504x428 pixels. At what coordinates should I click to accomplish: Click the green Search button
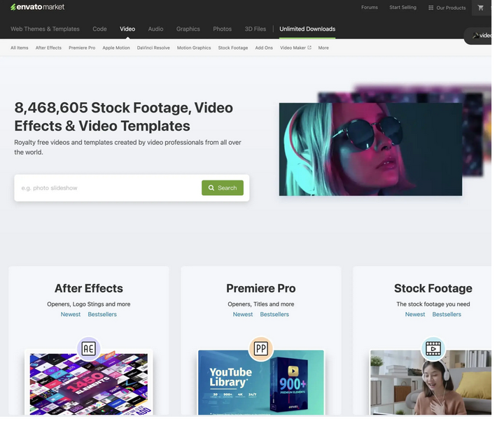coord(223,188)
